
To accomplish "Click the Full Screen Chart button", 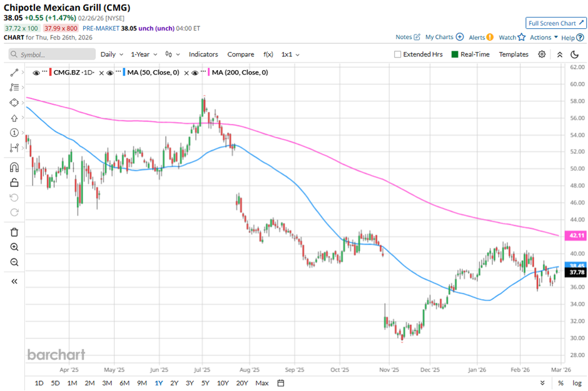I will point(556,23).
